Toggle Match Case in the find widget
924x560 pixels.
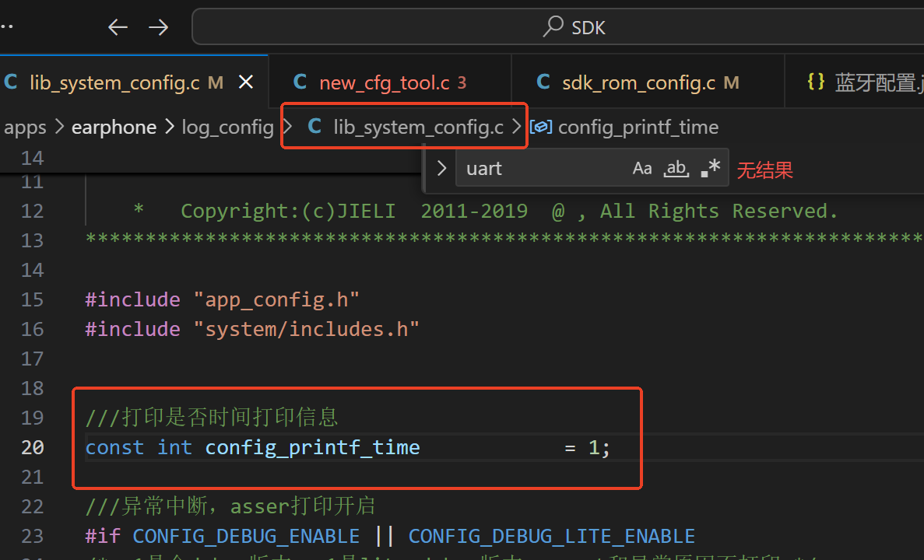641,169
